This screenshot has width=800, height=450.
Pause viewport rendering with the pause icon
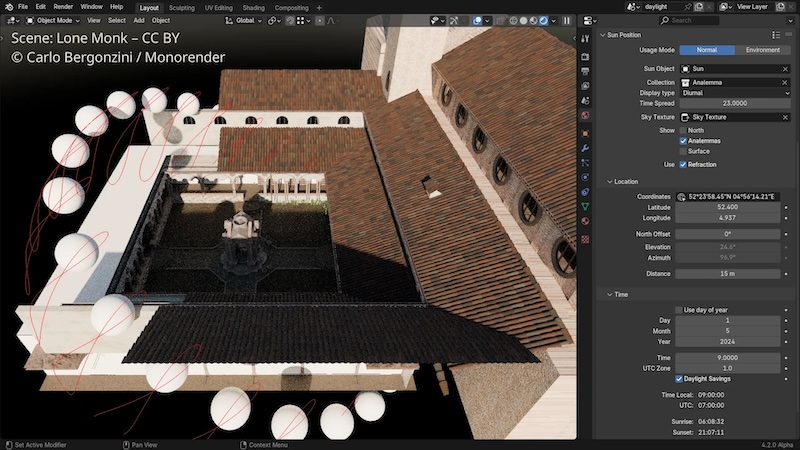click(567, 20)
